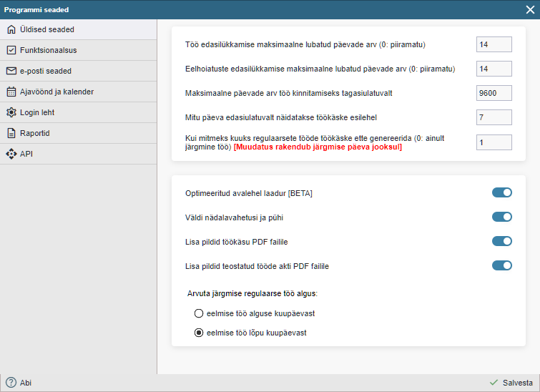Viewport: 540px width, 392px height.
Task: Toggle Optimeeritud avalehel laadur [BETA]
Action: point(502,192)
